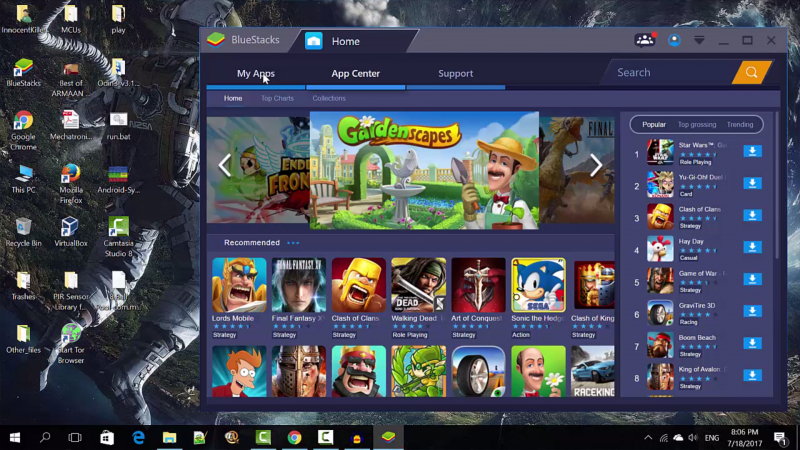Open Windows Start menu
This screenshot has height=450, width=800.
15,438
